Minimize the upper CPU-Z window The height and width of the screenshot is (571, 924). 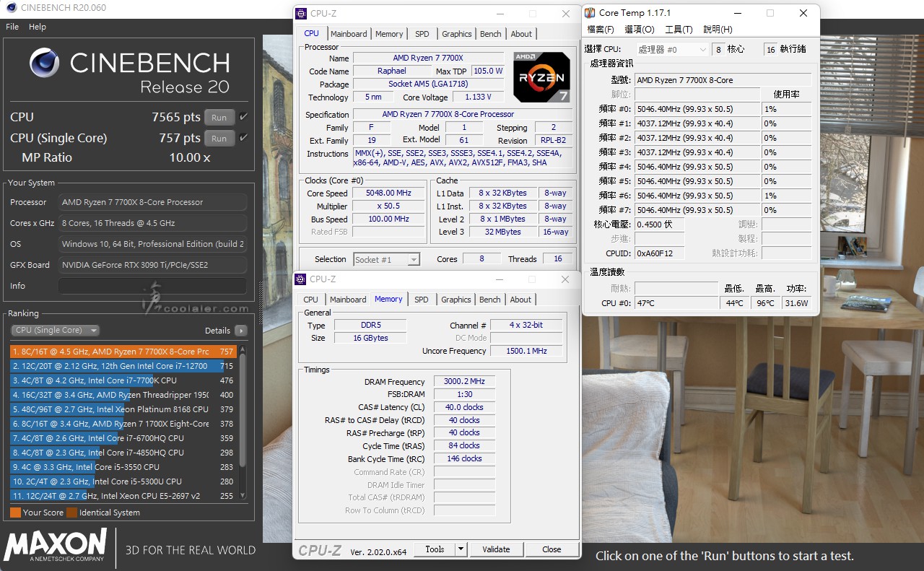tap(499, 14)
